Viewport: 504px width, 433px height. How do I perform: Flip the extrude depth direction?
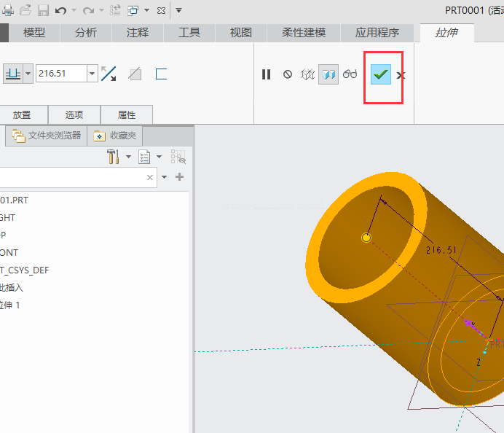[x=109, y=74]
